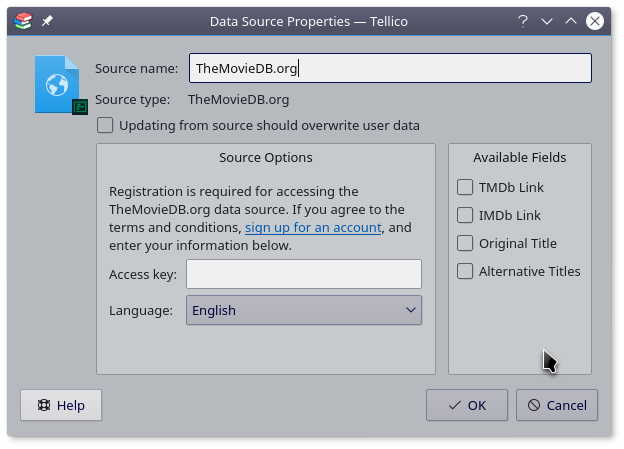The width and height of the screenshot is (624, 449).
Task: Enable overwrite user data checkbox
Action: click(106, 126)
